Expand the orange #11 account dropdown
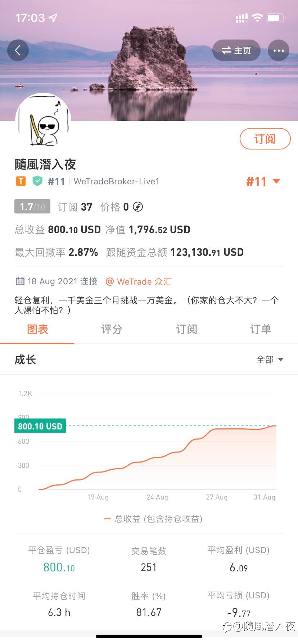This screenshot has height=644, width=298. click(x=263, y=181)
